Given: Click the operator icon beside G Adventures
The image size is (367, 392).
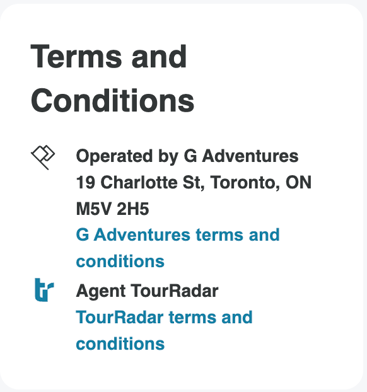Looking at the screenshot, I should pyautogui.click(x=43, y=157).
